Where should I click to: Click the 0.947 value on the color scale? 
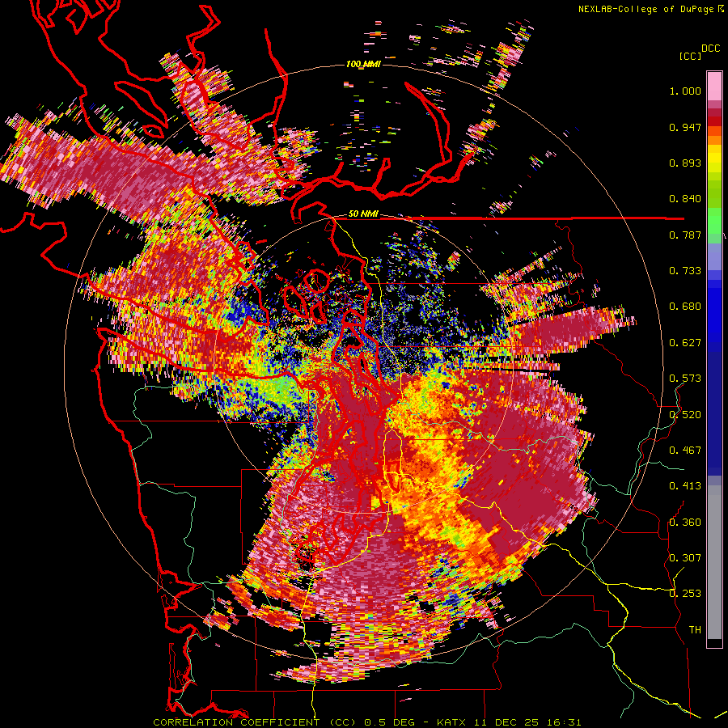pos(685,127)
